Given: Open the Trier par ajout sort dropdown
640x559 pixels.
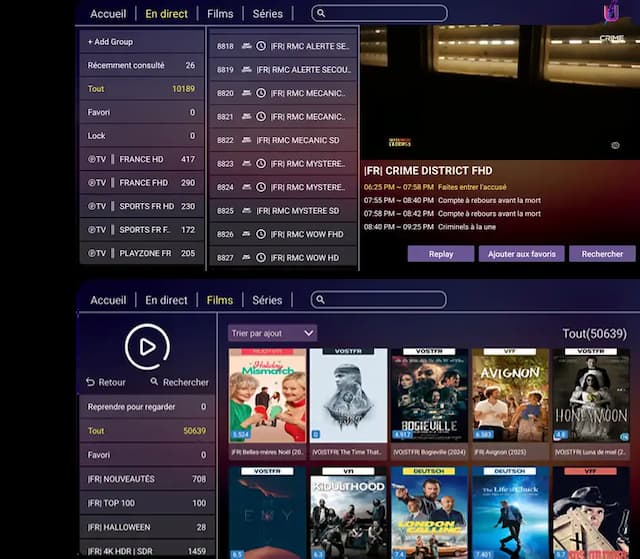Looking at the screenshot, I should (272, 333).
